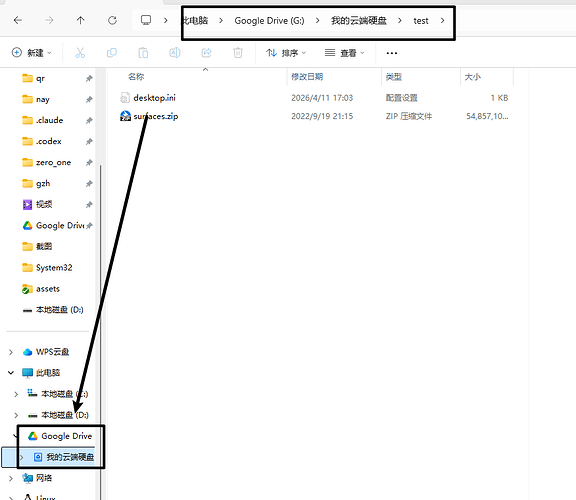The width and height of the screenshot is (576, 500).
Task: Select 网络 in navigation pane
Action: point(44,478)
